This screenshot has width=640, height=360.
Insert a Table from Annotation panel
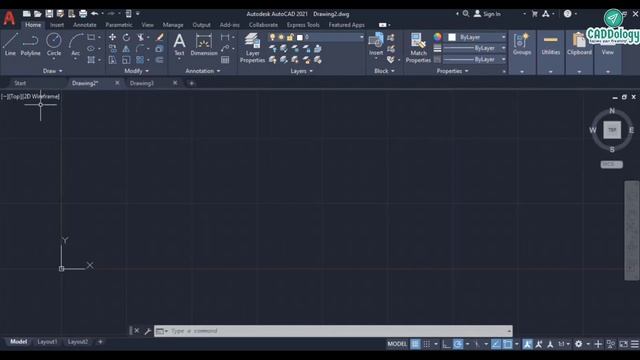pos(225,60)
